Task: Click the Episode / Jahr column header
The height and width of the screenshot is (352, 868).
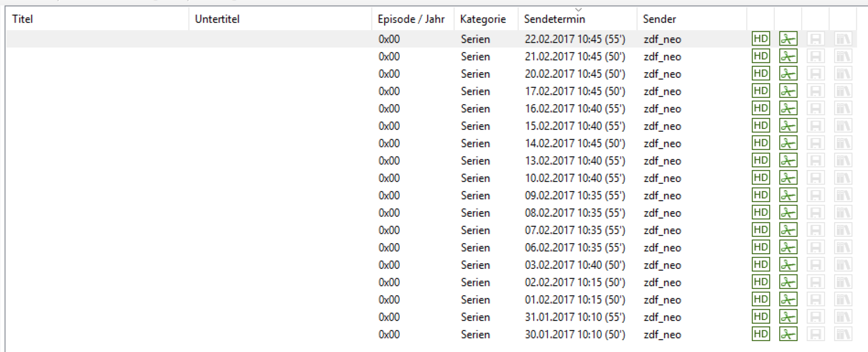Action: click(x=411, y=19)
